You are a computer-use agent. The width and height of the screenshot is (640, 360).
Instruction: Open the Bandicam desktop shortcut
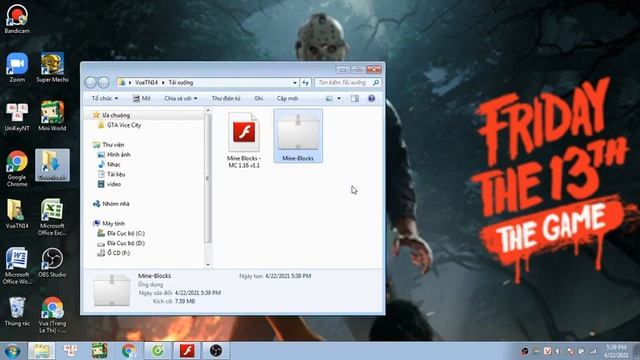17,18
